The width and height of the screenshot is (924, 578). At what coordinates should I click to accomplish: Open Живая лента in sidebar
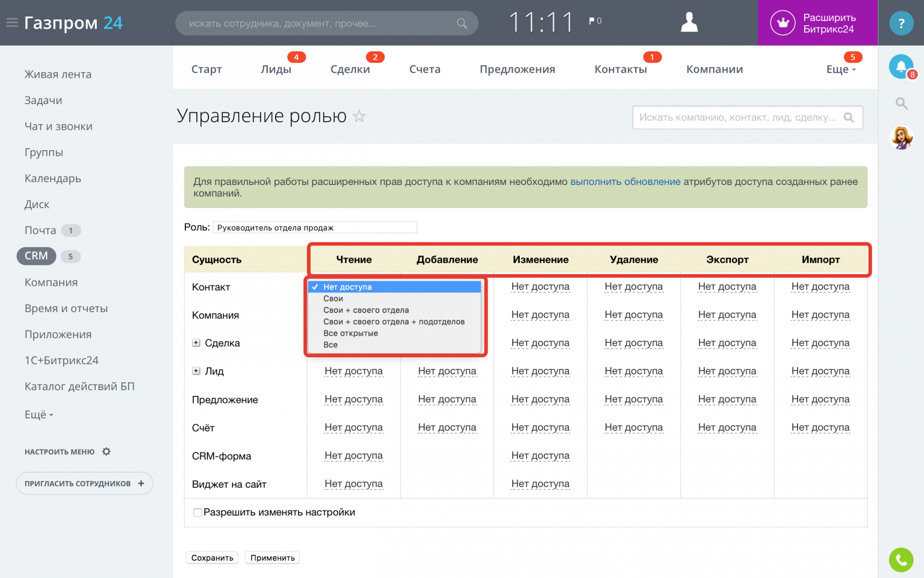58,74
